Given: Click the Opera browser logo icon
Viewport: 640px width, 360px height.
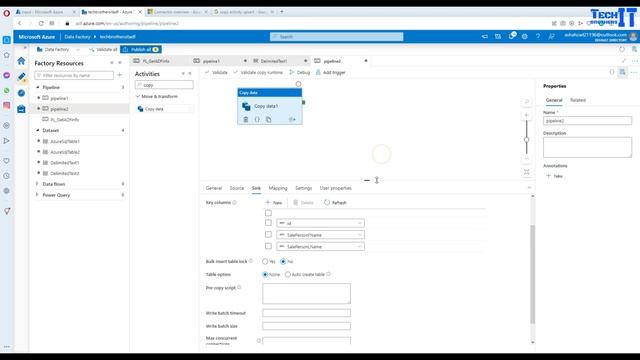Looking at the screenshot, I should (7, 13).
